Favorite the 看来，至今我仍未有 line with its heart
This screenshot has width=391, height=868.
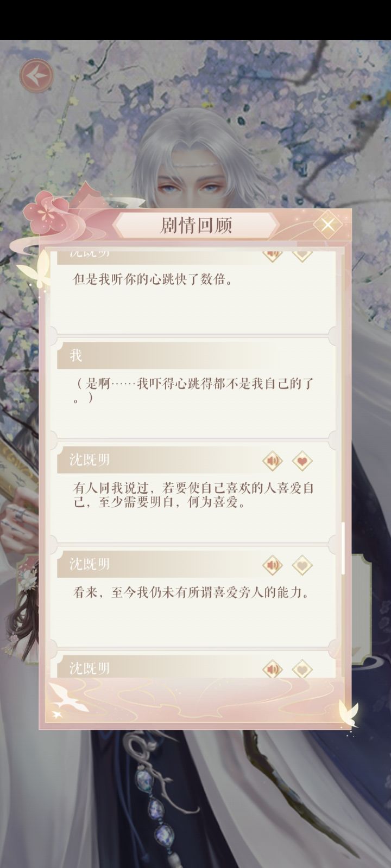(302, 565)
